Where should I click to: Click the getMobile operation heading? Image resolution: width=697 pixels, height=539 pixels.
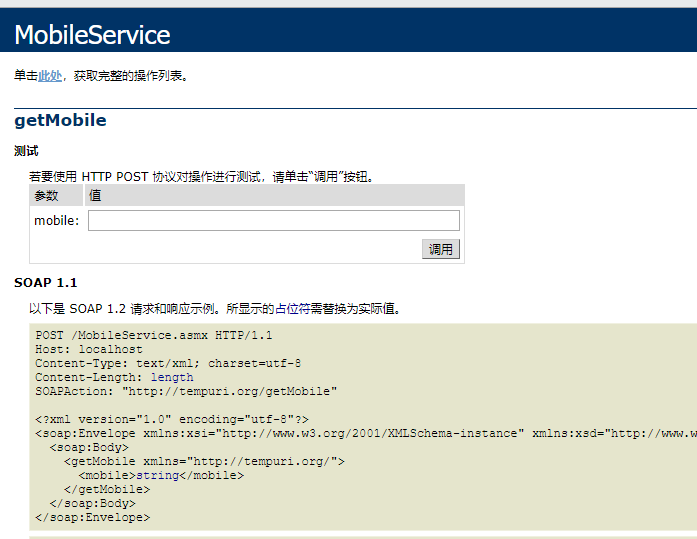(60, 121)
